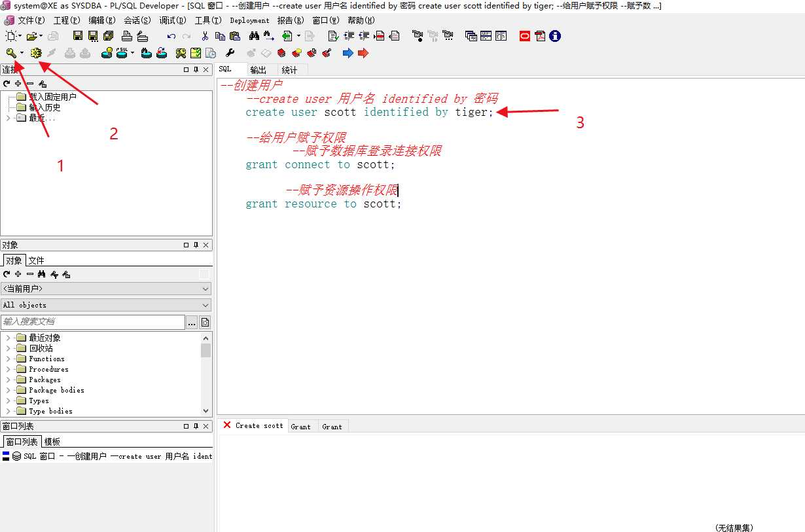Open the <当前用户> dropdown
This screenshot has width=805, height=532.
[106, 289]
